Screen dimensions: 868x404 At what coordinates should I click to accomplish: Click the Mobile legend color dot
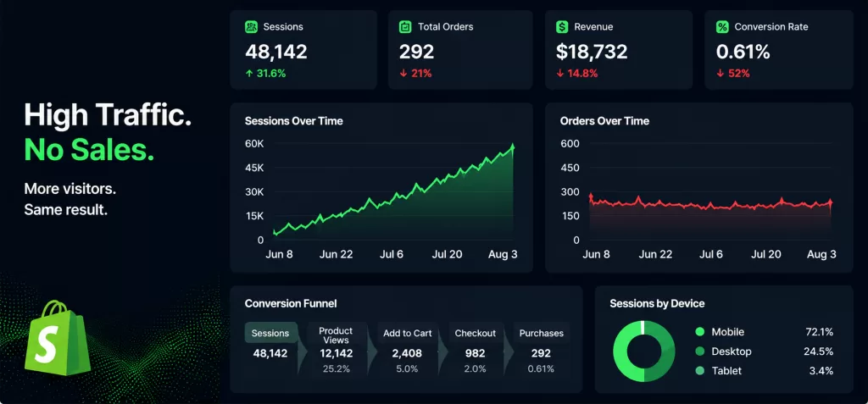(699, 332)
